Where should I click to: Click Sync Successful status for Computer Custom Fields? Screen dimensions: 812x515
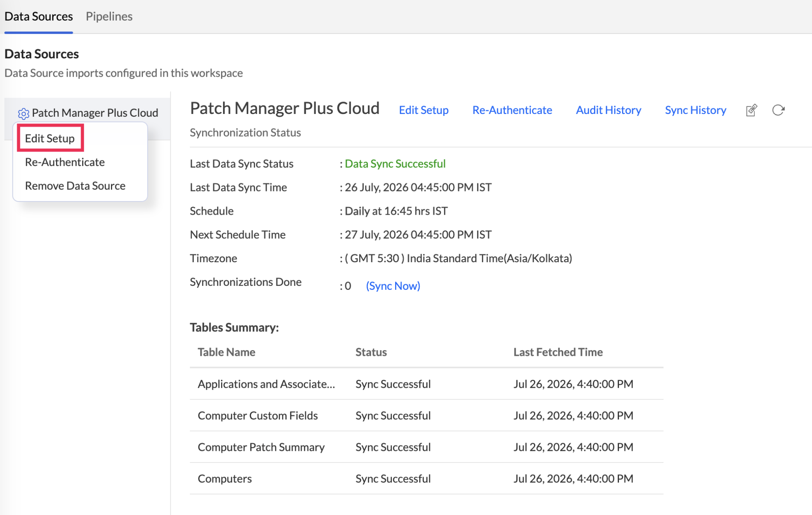(x=393, y=415)
